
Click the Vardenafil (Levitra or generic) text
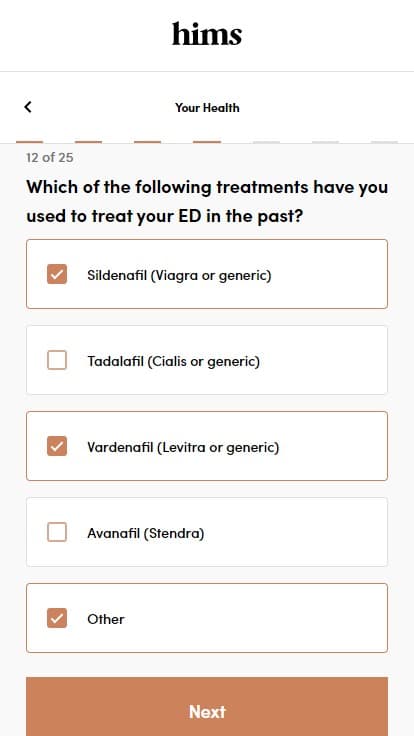coord(183,447)
